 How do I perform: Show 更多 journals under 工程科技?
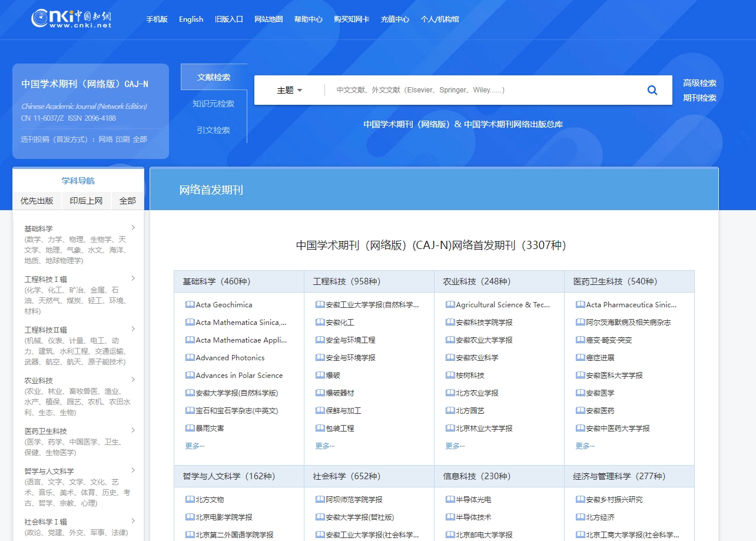click(325, 446)
